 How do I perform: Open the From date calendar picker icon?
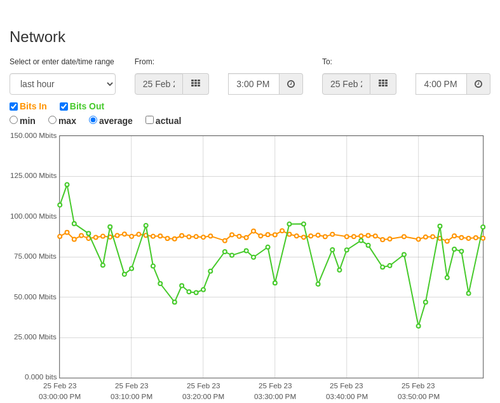(196, 84)
